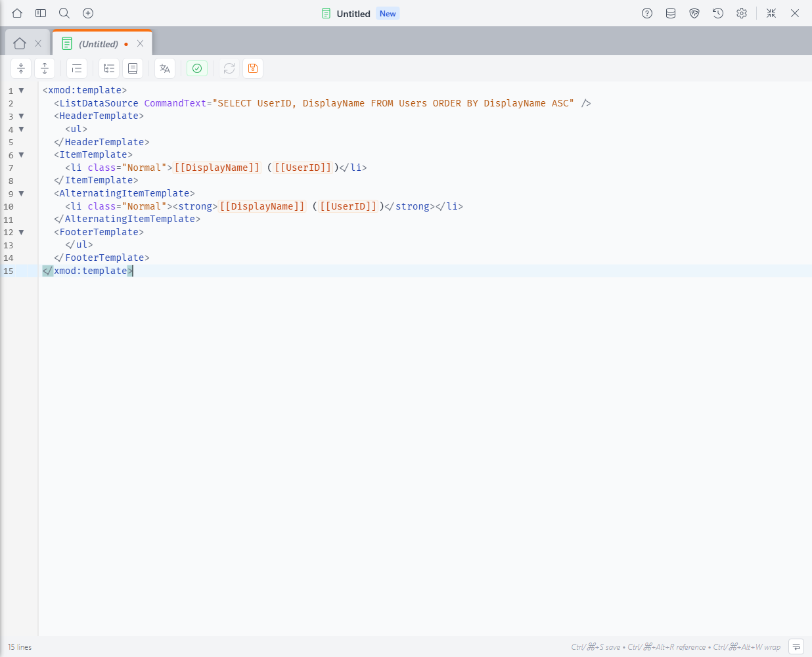Click the orange save disk icon

click(253, 68)
